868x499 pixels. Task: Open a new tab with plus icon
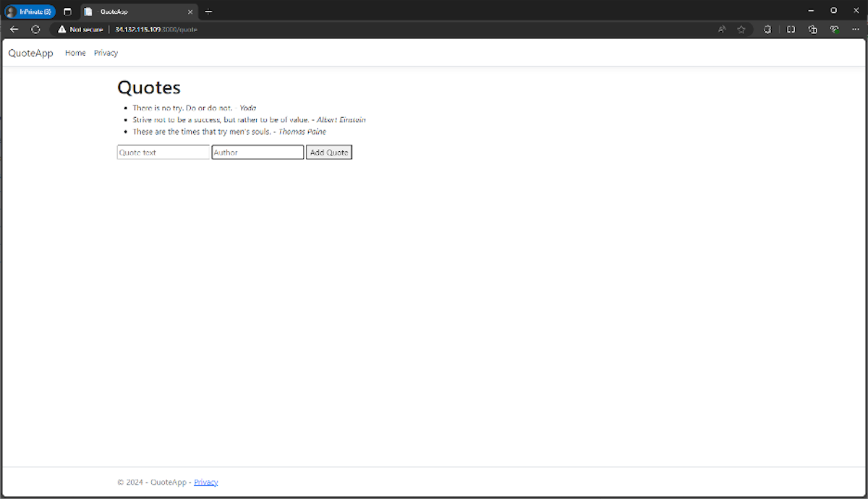208,12
